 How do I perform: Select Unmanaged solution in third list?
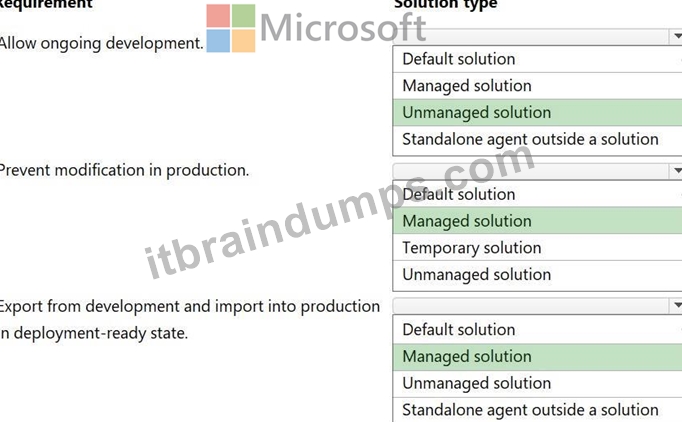pos(538,383)
